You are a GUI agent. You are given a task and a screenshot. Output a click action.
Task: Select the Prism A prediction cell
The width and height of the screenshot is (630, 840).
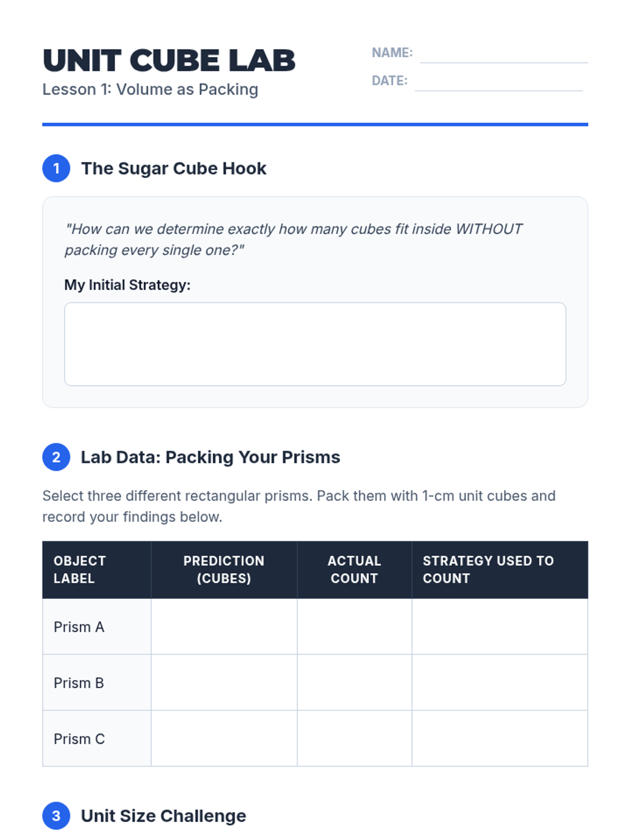(x=224, y=627)
